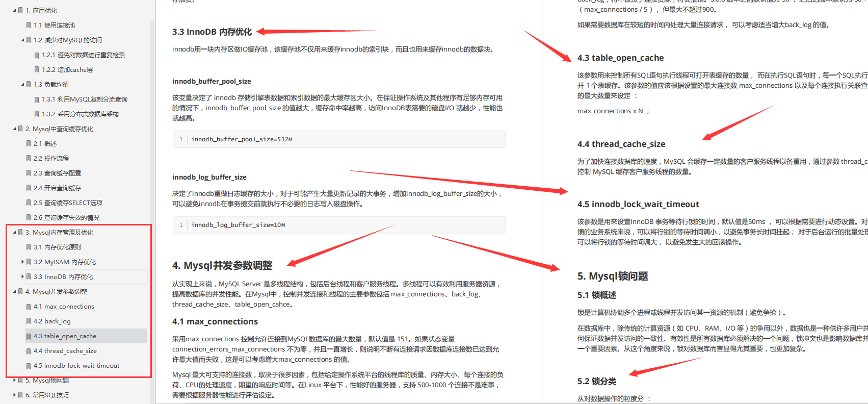Collapse the '1. 应用优化' outline section
Viewport: 868px width, 404px height.
[x=14, y=10]
